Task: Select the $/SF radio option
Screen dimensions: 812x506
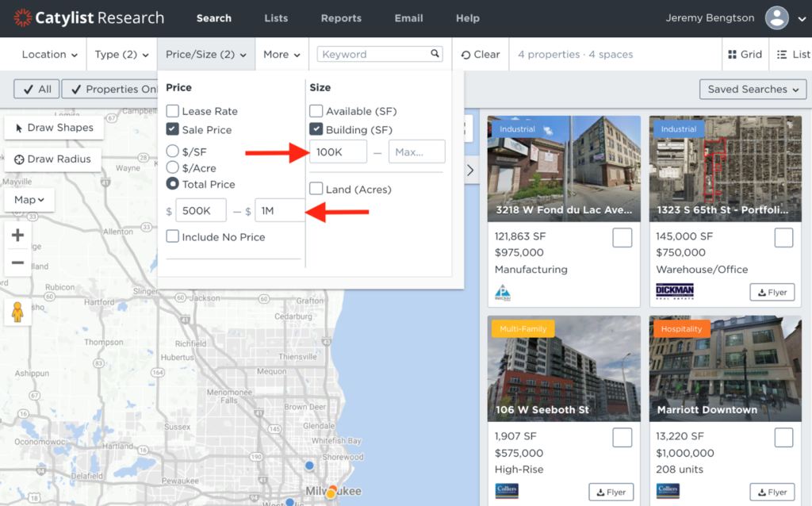Action: click(x=172, y=151)
